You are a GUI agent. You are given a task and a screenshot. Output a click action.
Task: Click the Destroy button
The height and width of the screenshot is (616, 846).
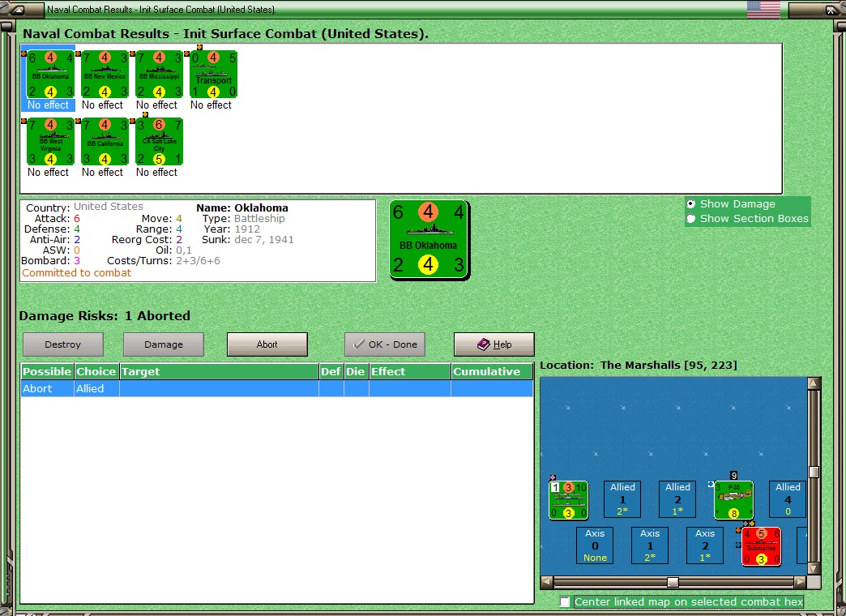pos(63,344)
